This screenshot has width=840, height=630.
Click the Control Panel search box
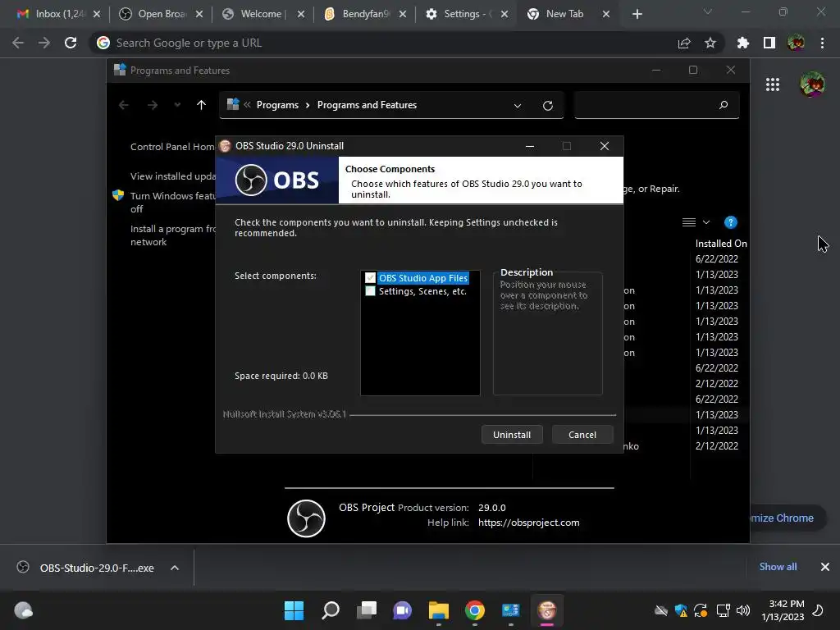point(656,105)
